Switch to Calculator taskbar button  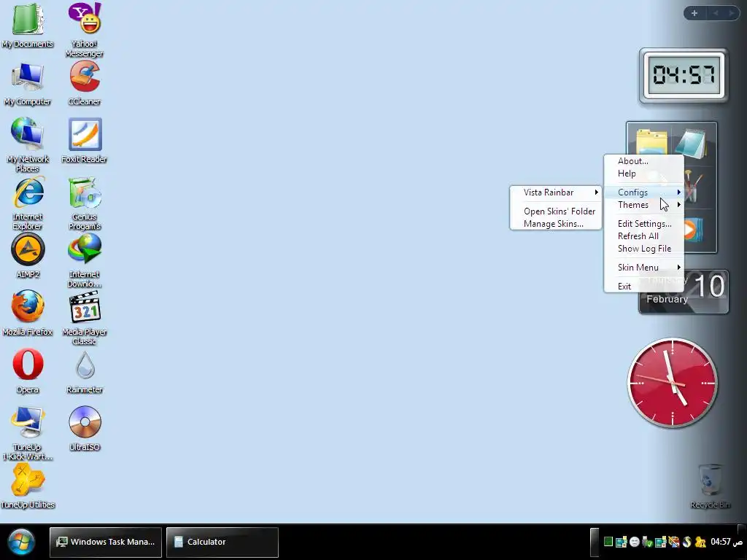222,542
